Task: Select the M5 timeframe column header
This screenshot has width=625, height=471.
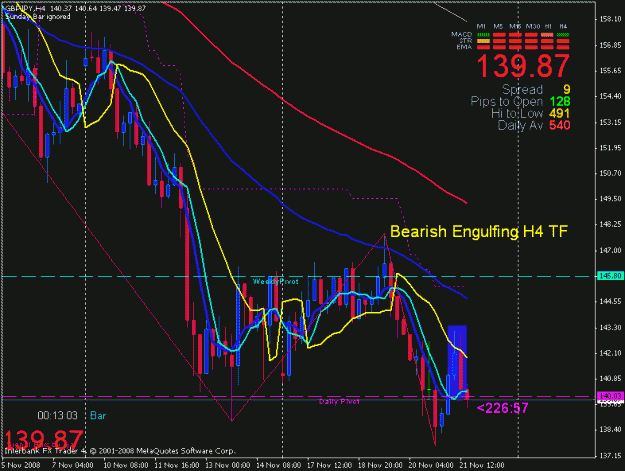Action: (498, 26)
